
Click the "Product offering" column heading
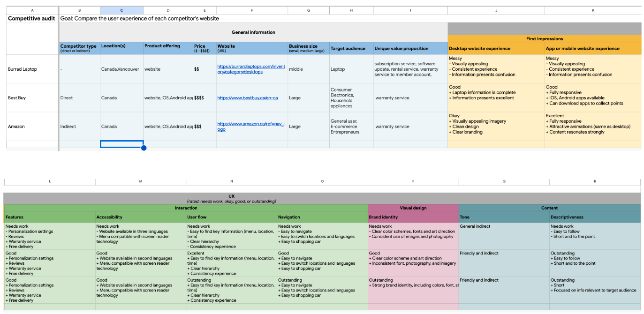click(168, 48)
